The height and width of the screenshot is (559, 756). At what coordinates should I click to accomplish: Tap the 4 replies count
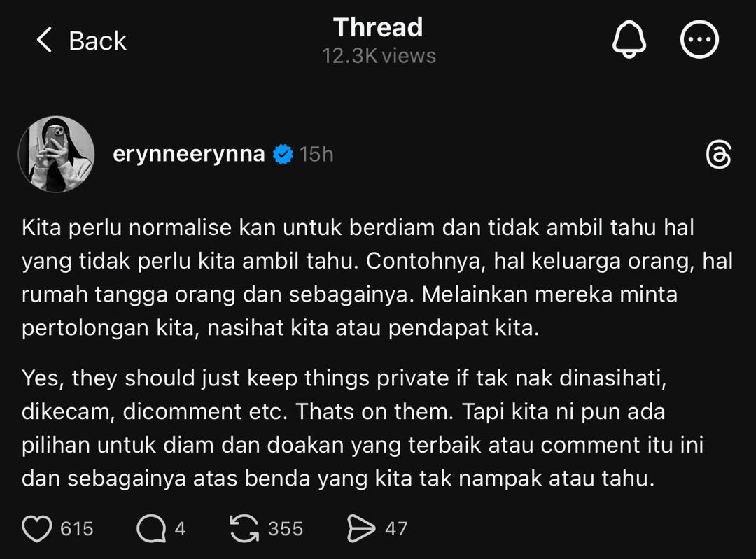coord(180,529)
